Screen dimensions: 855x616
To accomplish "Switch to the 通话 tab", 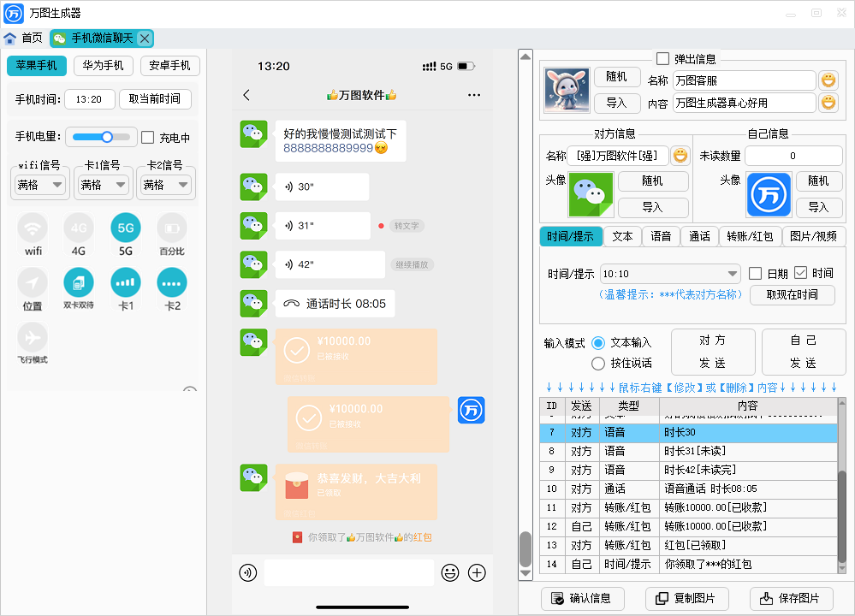I will 699,237.
